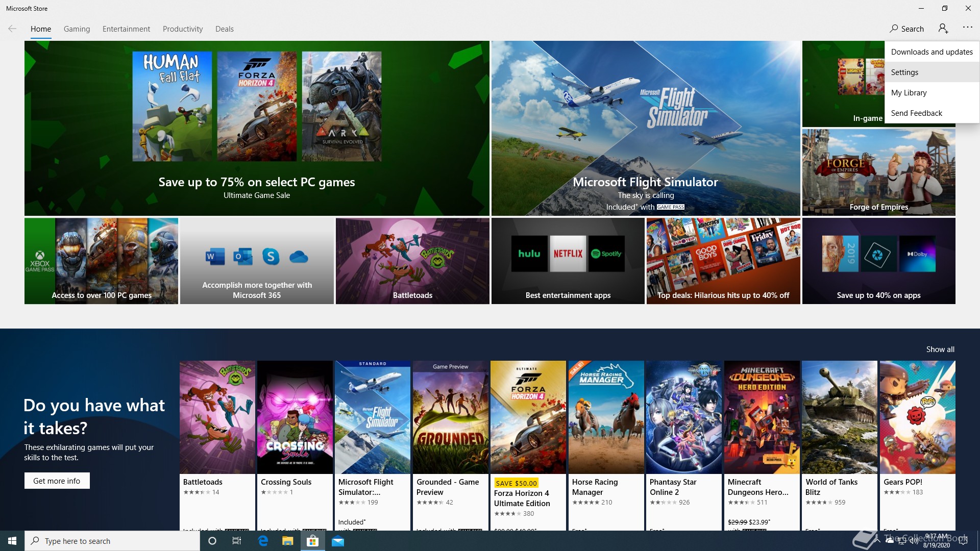Viewport: 980px width, 551px height.
Task: Open the Search icon in Store header
Action: coord(906,29)
